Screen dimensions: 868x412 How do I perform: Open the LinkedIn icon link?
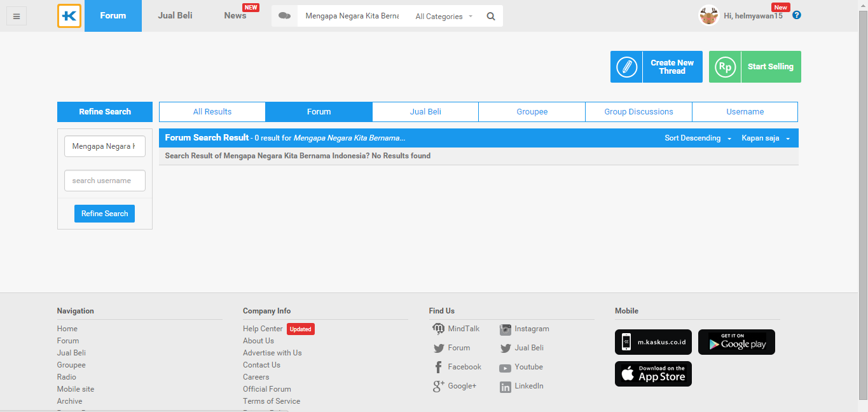click(x=505, y=387)
